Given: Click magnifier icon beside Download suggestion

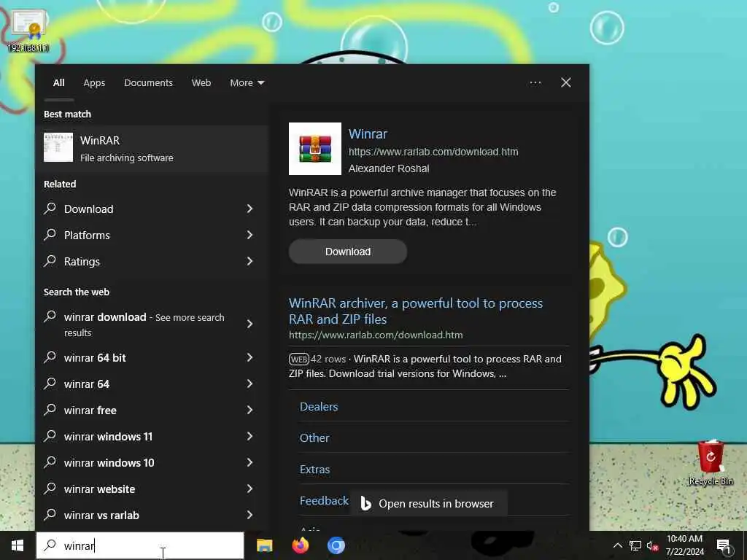Looking at the screenshot, I should [50, 208].
